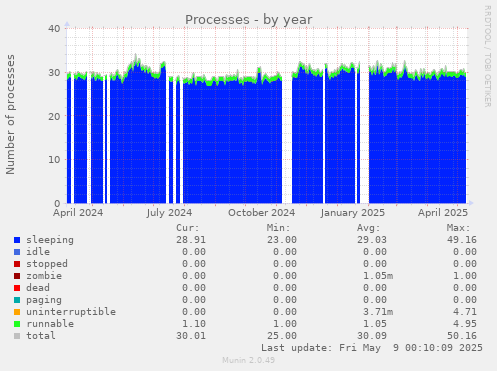Click uninterruptible average value 3.71m

click(x=378, y=312)
